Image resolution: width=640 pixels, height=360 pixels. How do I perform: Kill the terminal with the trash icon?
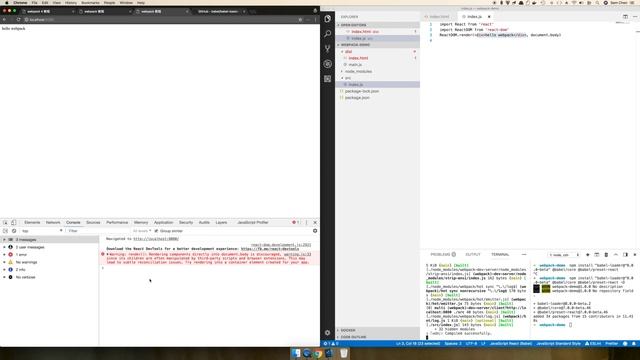click(x=606, y=255)
